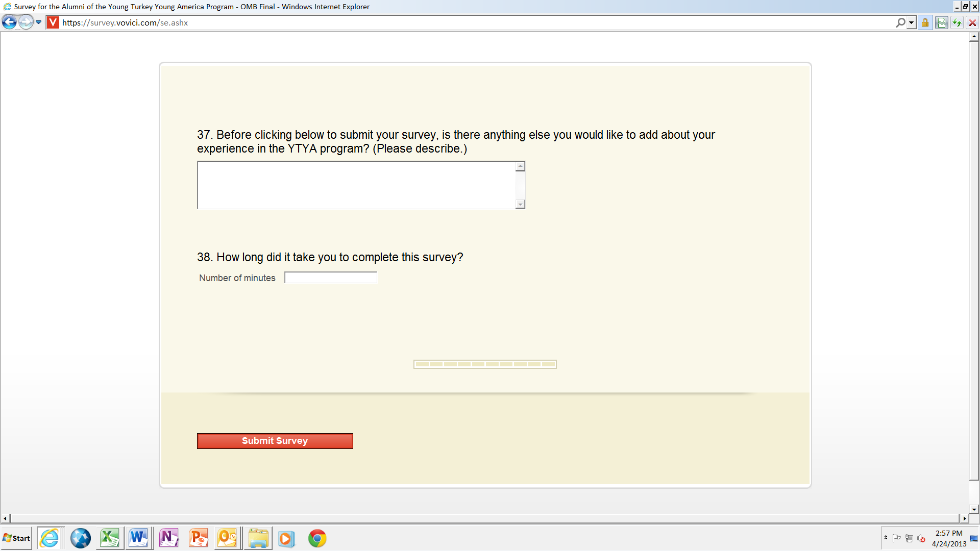Click the browser Forward arrow button

pos(26,22)
